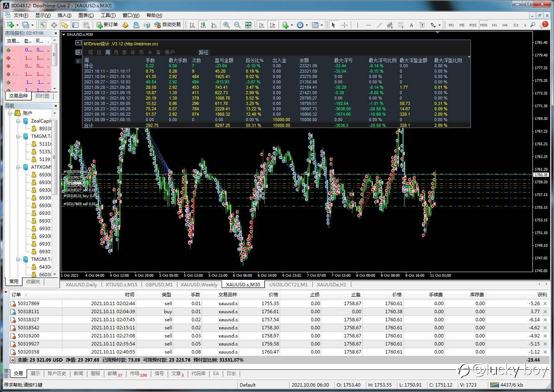Select the crosshair cursor tool

point(344,25)
